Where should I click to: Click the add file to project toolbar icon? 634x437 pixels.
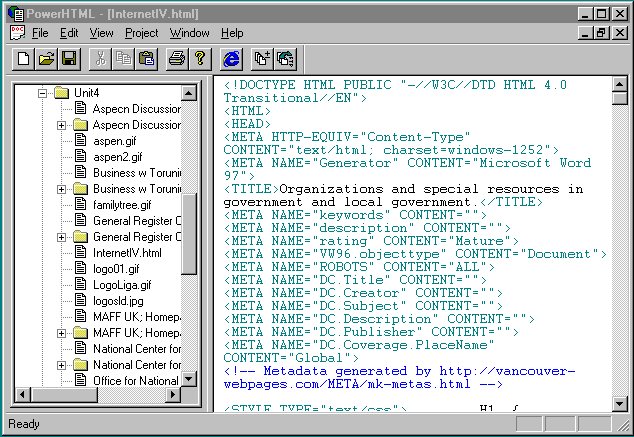(262, 59)
